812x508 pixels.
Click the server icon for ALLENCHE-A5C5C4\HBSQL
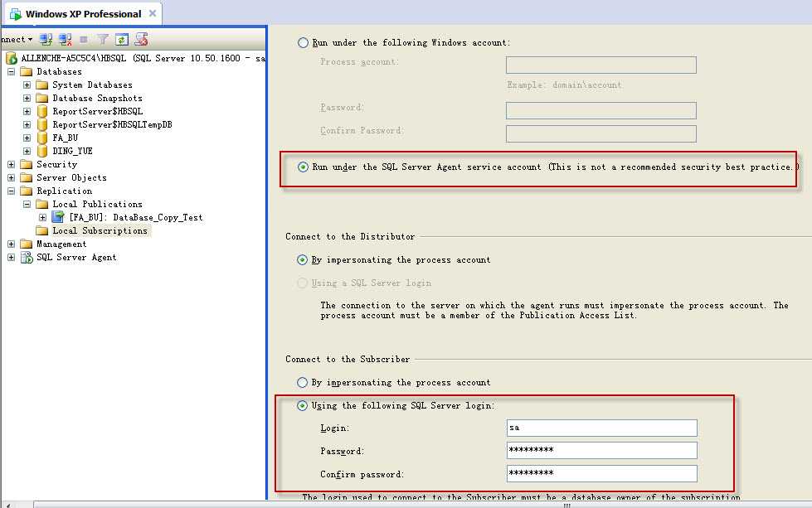[12, 59]
